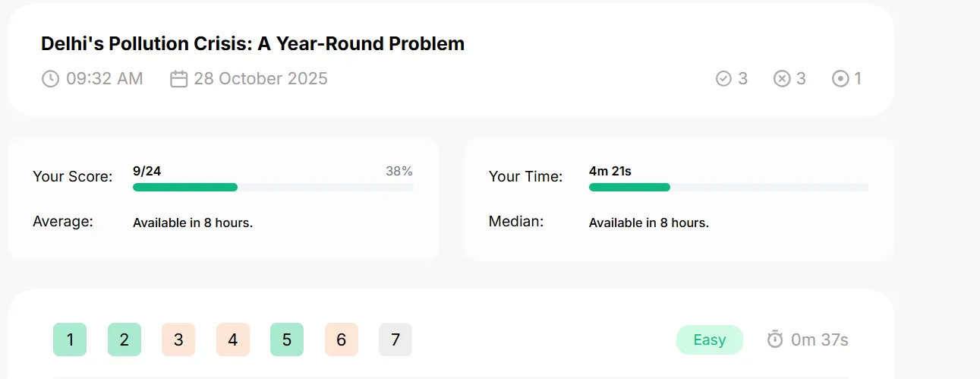980x379 pixels.
Task: Click the 38% score percentage label
Action: pyautogui.click(x=399, y=171)
